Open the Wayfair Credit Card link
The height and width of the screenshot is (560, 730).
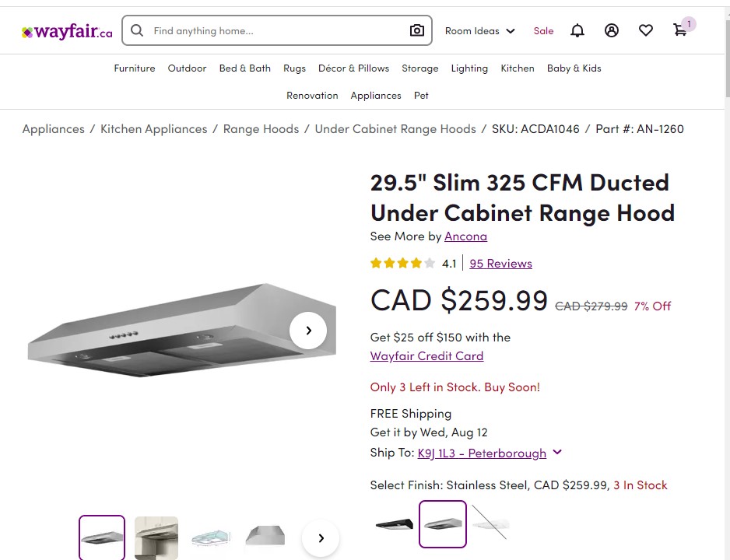(x=426, y=356)
